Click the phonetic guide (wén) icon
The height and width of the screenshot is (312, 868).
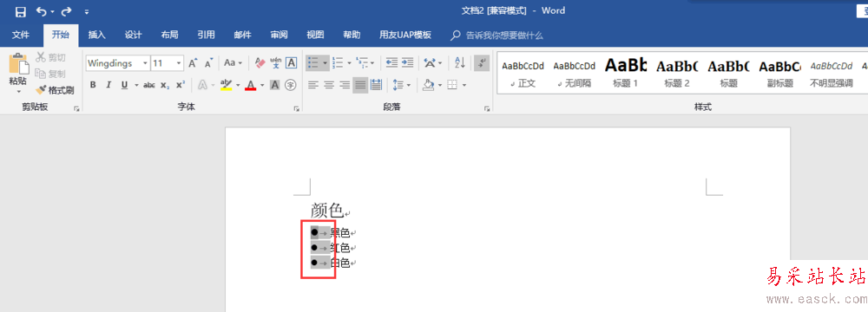(276, 63)
